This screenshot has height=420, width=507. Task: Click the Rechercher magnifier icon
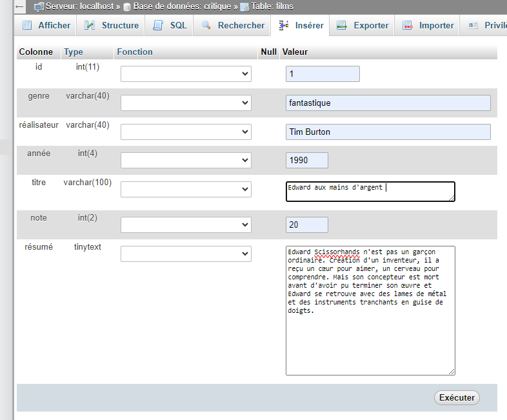[x=206, y=25]
